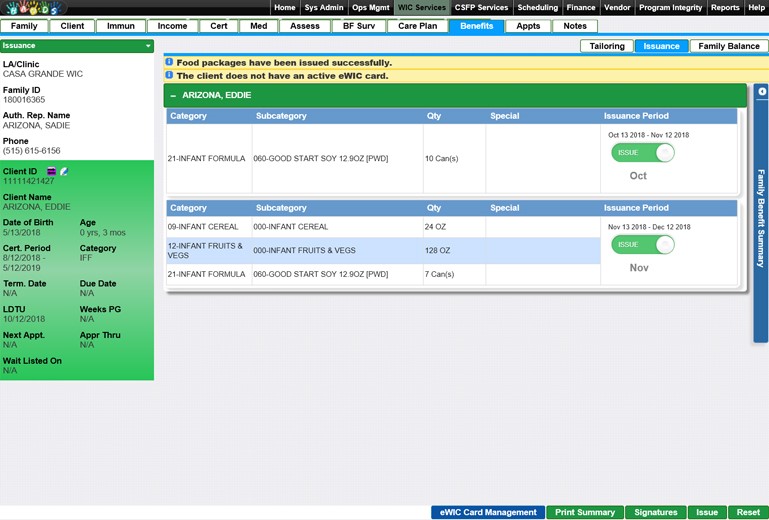
Task: Open the WIC Services menu
Action: tap(421, 7)
